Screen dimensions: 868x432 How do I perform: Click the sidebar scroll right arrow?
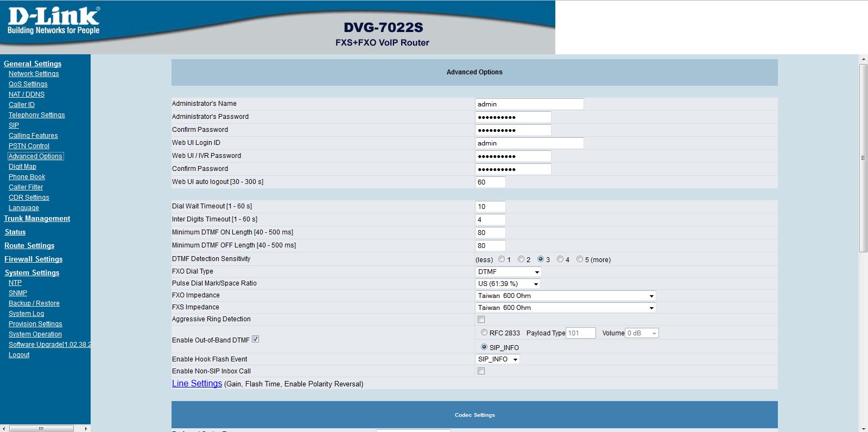click(x=86, y=428)
